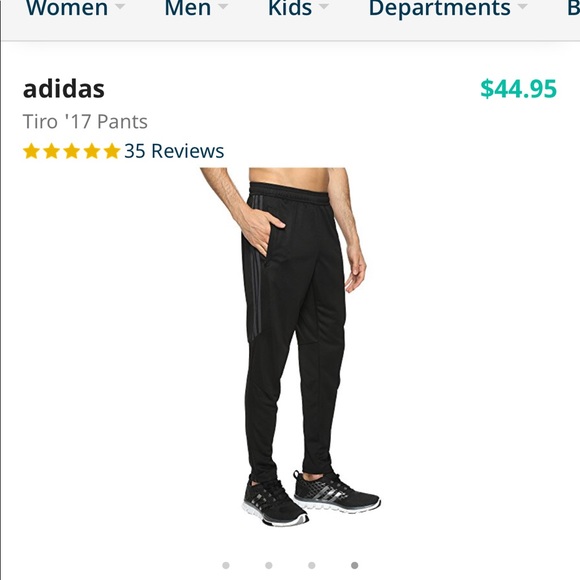Image resolution: width=580 pixels, height=580 pixels.
Task: Select the fourth image carousel dot
Action: tap(354, 565)
